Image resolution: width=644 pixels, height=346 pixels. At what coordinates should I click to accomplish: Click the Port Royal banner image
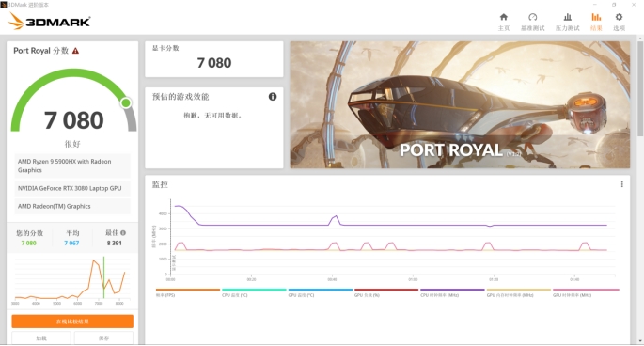click(x=460, y=104)
